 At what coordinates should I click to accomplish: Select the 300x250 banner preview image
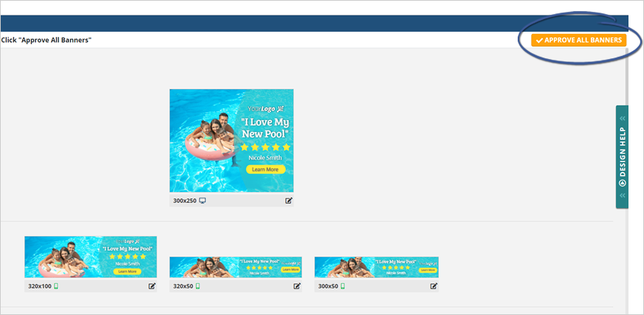coord(231,141)
